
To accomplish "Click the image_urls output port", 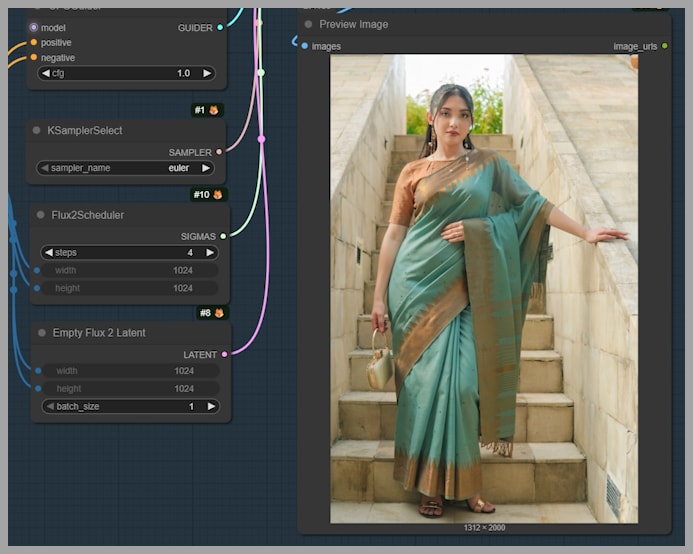I will pyautogui.click(x=665, y=46).
